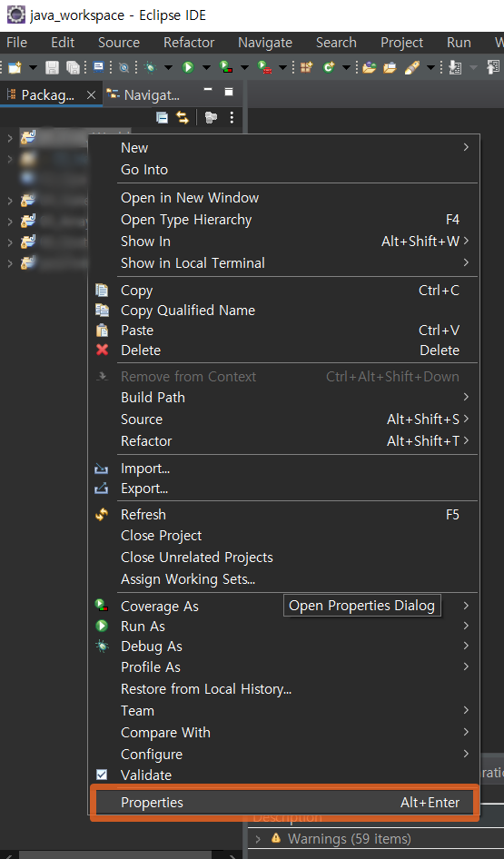Select Refresh in context menu
This screenshot has height=859, width=504.
[284, 515]
